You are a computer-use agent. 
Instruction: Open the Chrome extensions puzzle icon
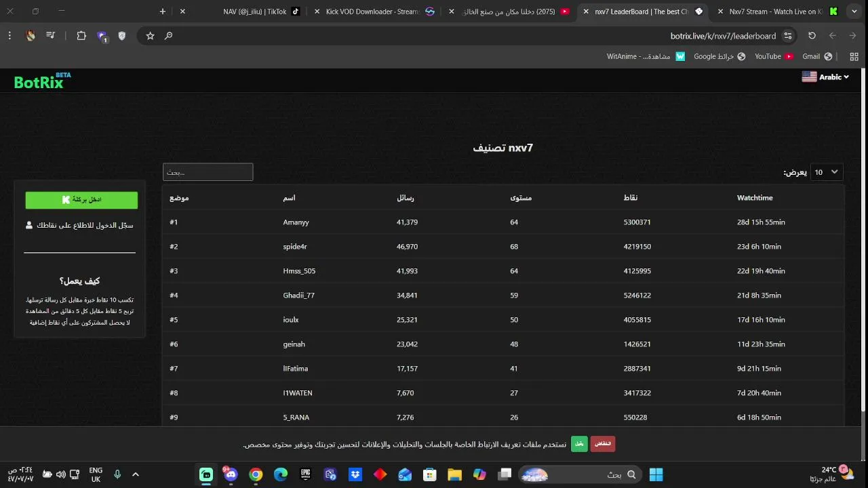click(81, 36)
